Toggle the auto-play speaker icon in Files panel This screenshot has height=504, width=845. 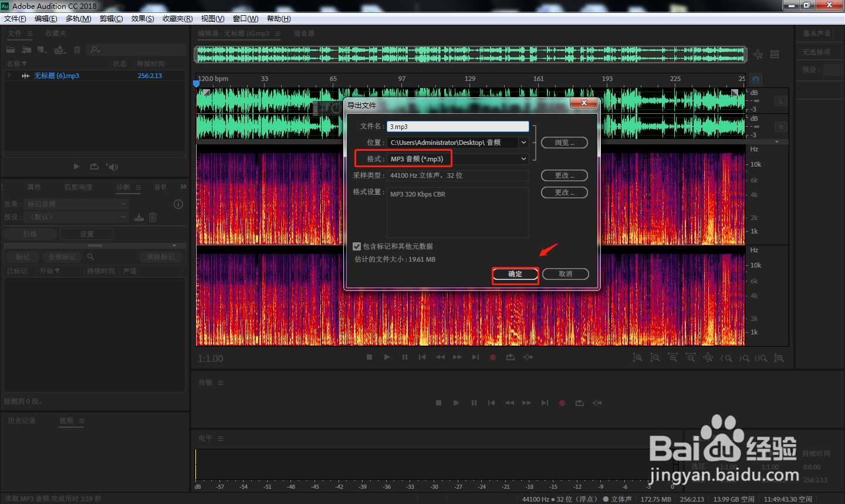coord(112,167)
